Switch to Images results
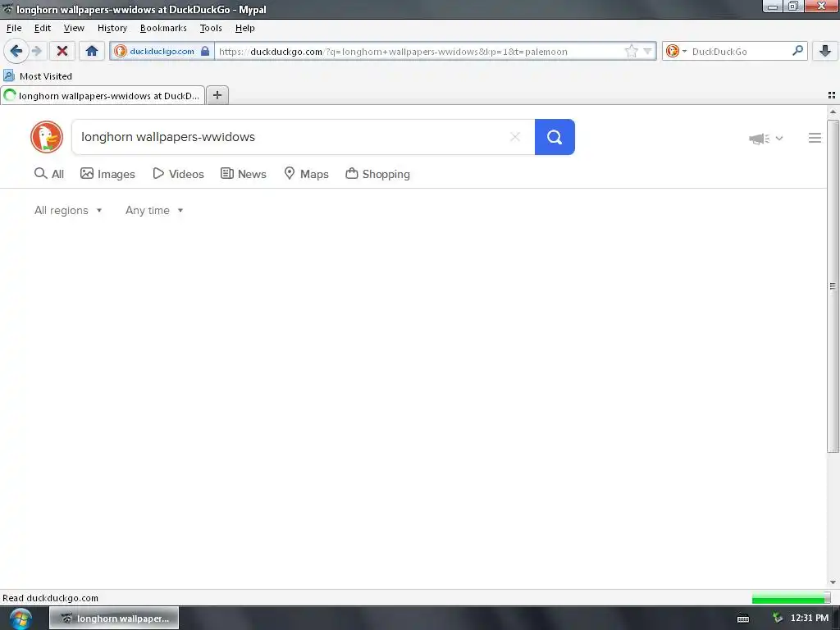This screenshot has height=630, width=840. click(x=107, y=174)
